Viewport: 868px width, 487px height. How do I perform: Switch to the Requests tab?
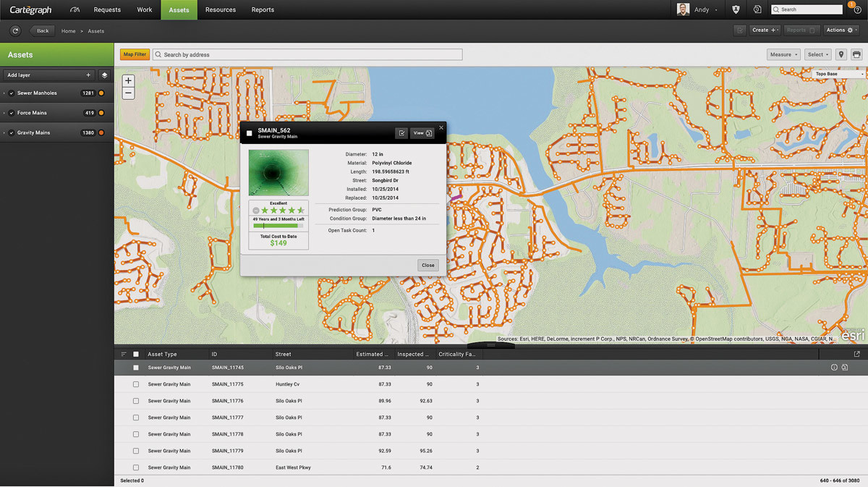coord(107,10)
